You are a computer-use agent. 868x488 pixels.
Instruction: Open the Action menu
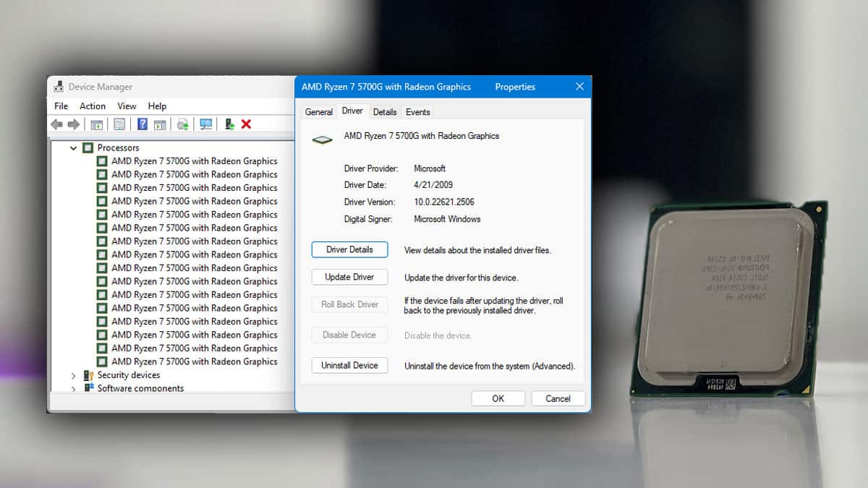point(92,106)
